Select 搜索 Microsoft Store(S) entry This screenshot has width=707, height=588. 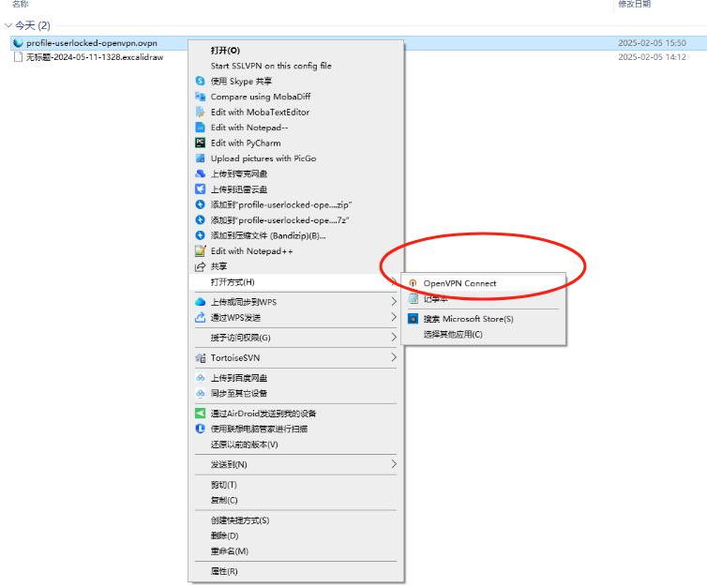[483, 319]
